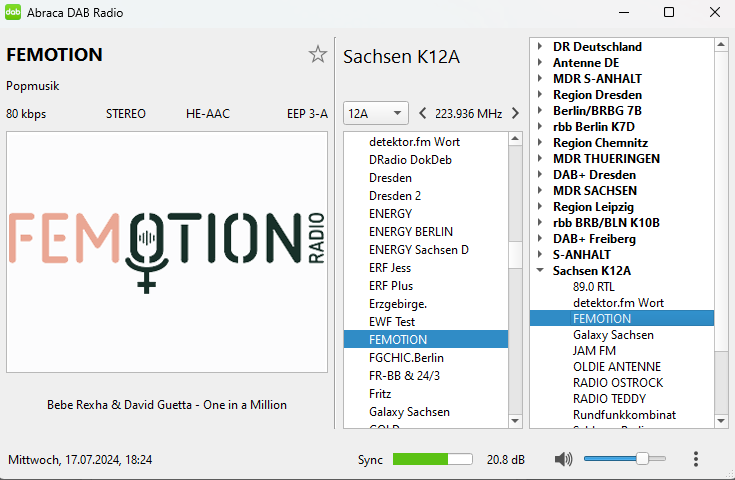Expand the Region Leipzig ensemble
Screen dimensions: 735x480
click(x=540, y=207)
